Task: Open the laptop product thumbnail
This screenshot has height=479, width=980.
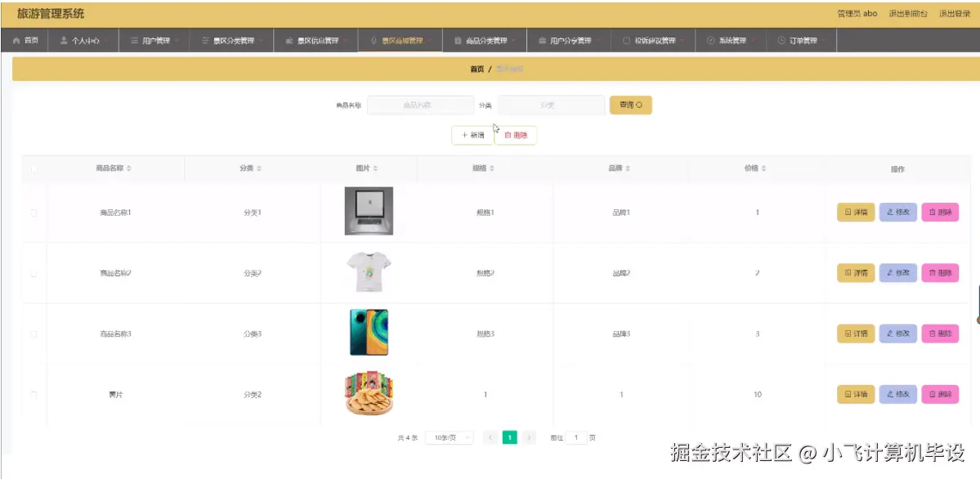Action: (x=369, y=212)
